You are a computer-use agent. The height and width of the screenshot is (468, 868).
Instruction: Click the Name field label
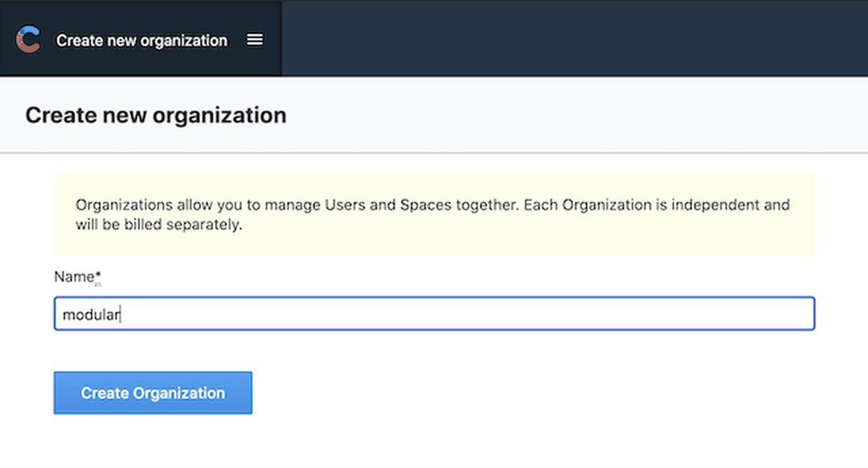[74, 277]
